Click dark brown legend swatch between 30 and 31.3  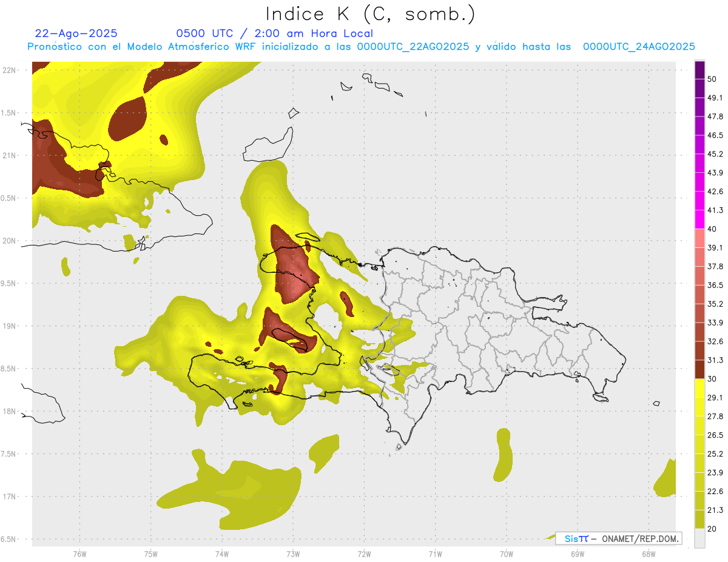pyautogui.click(x=699, y=369)
